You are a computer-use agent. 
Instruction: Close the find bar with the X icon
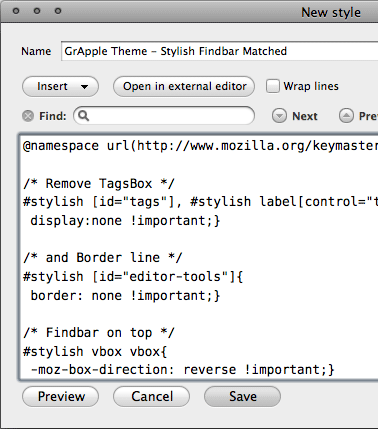coord(28,116)
